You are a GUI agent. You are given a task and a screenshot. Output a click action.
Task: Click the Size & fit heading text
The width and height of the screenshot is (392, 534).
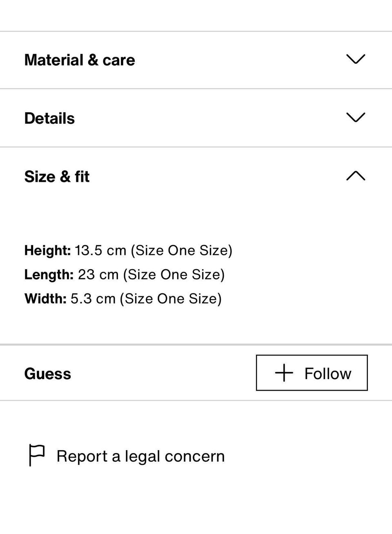click(57, 177)
